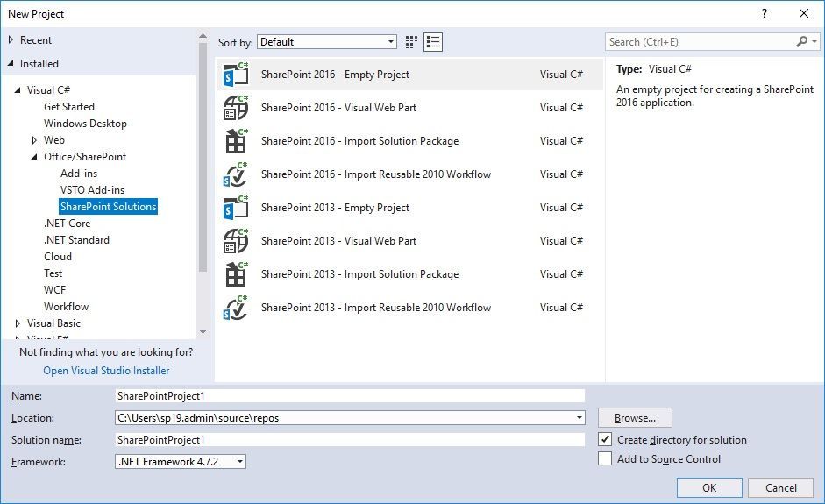This screenshot has height=504, width=825.
Task: Click the project Name input field
Action: coord(350,395)
